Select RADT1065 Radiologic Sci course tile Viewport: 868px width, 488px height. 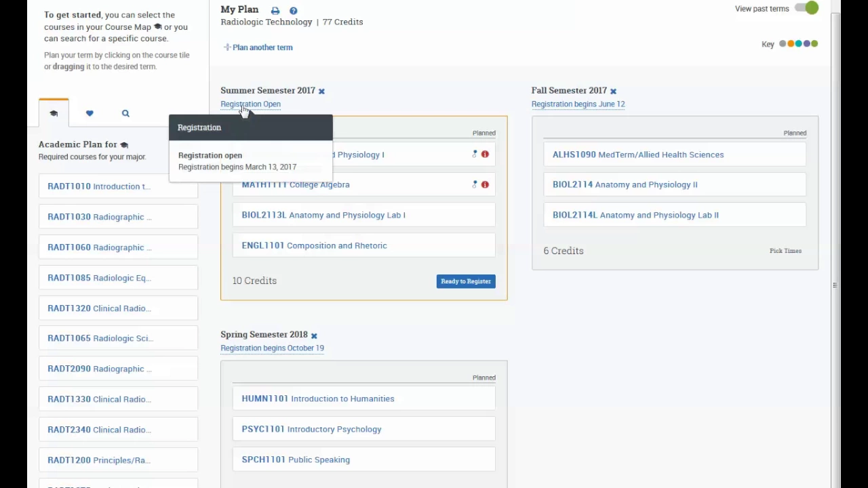118,338
